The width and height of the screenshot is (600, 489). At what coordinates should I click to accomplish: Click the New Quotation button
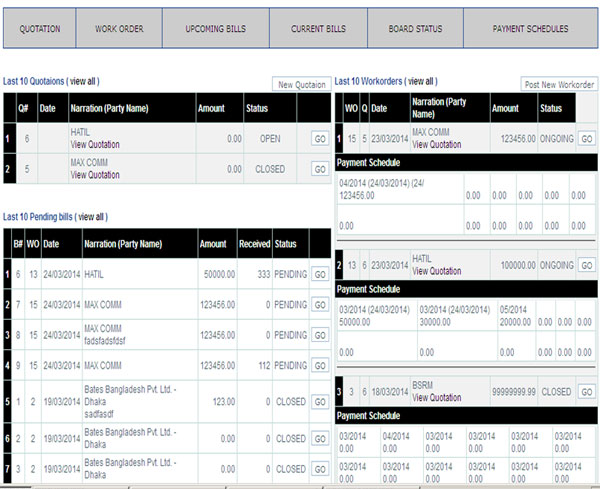[301, 85]
